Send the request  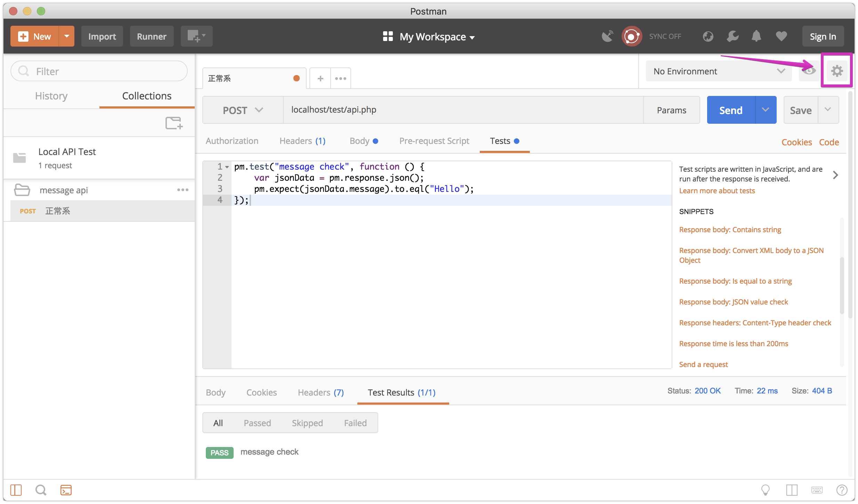point(731,110)
